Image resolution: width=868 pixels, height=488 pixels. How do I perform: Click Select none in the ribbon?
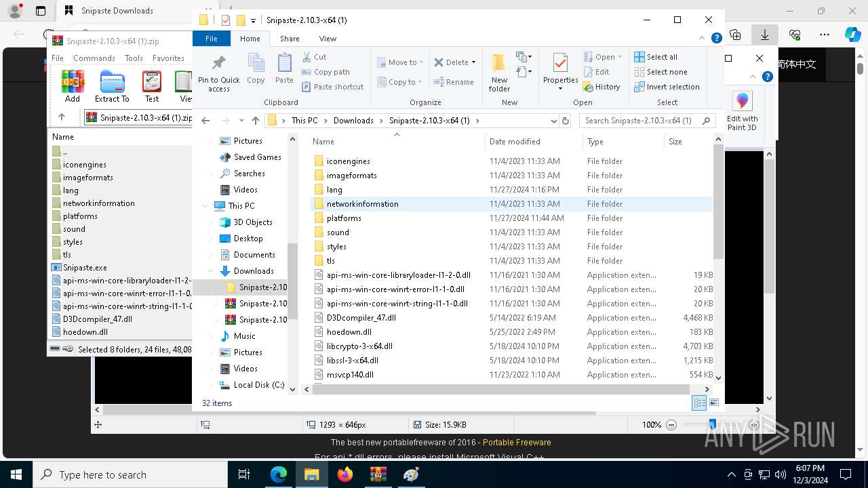(x=660, y=72)
